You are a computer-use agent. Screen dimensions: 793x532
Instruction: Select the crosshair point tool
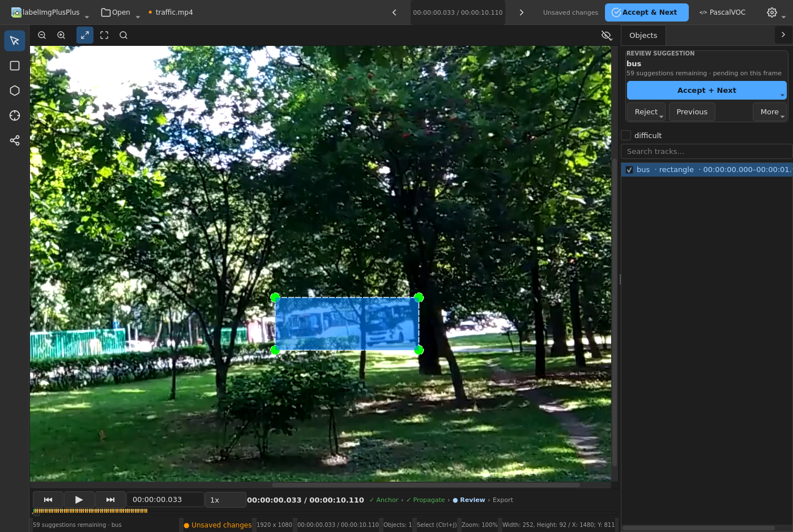point(15,115)
